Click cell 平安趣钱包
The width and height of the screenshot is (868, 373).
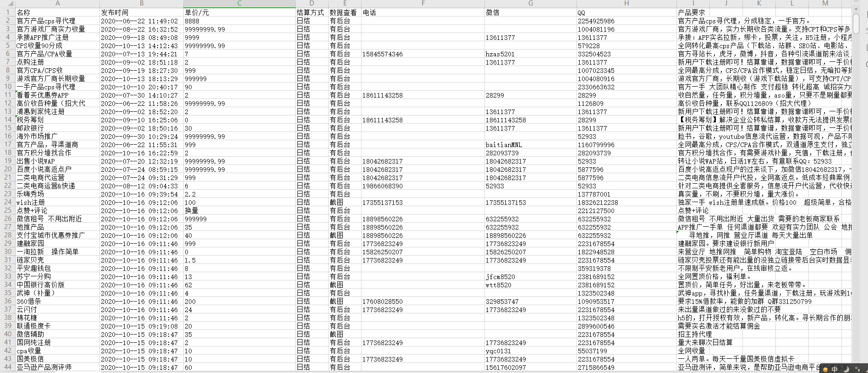point(57,268)
